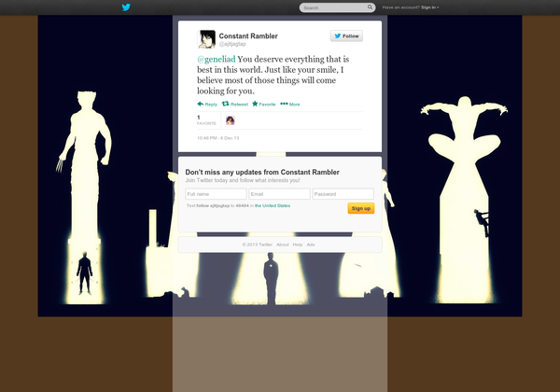560x392 pixels.
Task: Reply to the tweet
Action: (x=207, y=105)
